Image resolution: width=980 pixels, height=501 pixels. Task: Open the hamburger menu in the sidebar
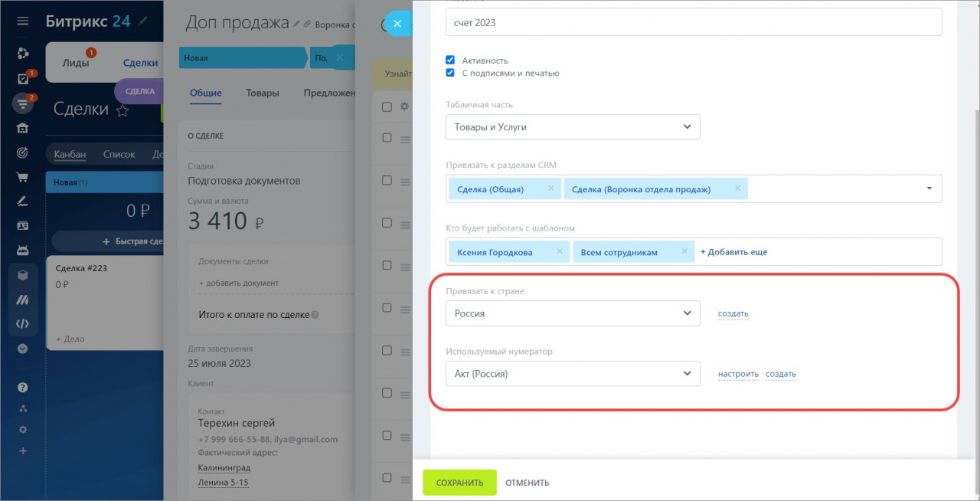[x=22, y=21]
